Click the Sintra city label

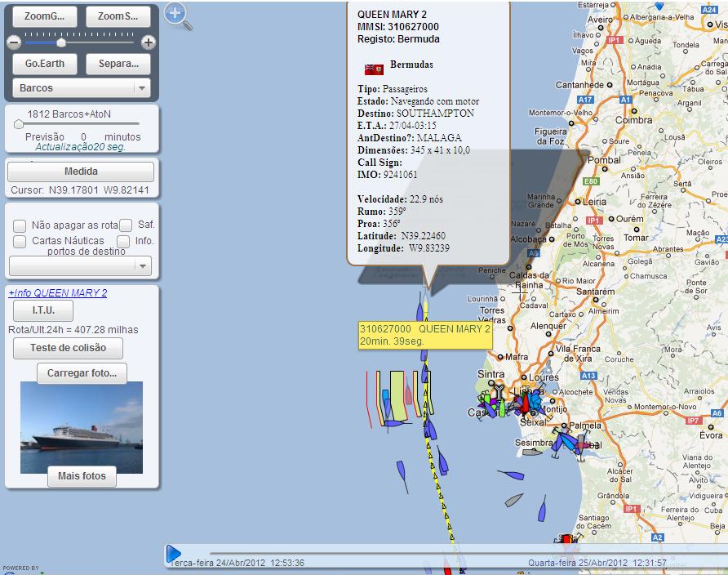[491, 374]
